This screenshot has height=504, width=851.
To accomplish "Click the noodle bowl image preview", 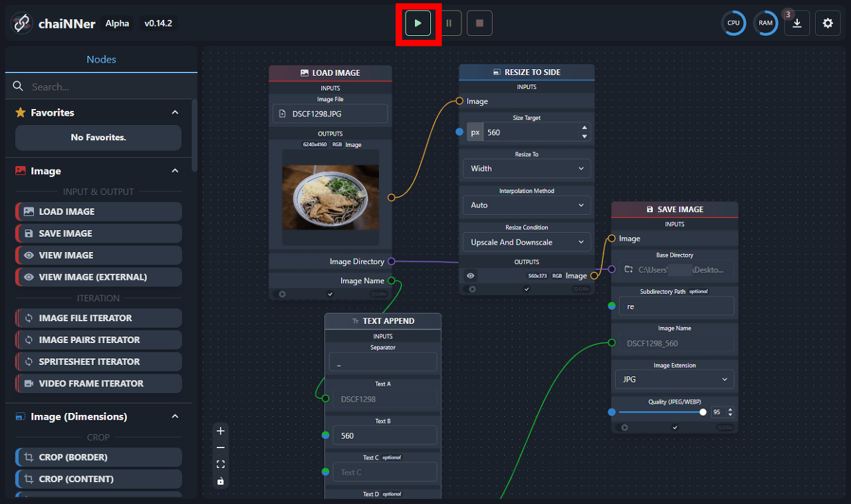I will [x=330, y=197].
